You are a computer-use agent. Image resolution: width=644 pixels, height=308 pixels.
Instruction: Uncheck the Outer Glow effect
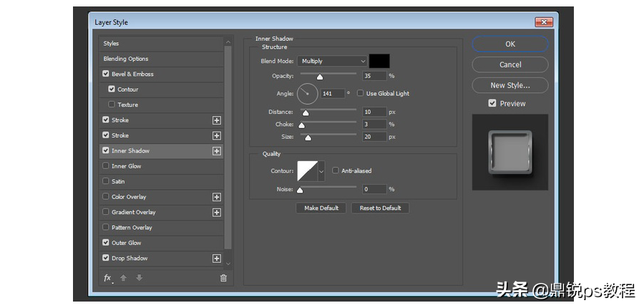[106, 243]
